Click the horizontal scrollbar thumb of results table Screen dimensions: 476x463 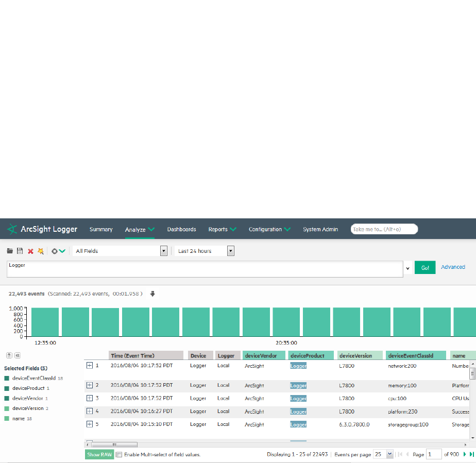114,444
